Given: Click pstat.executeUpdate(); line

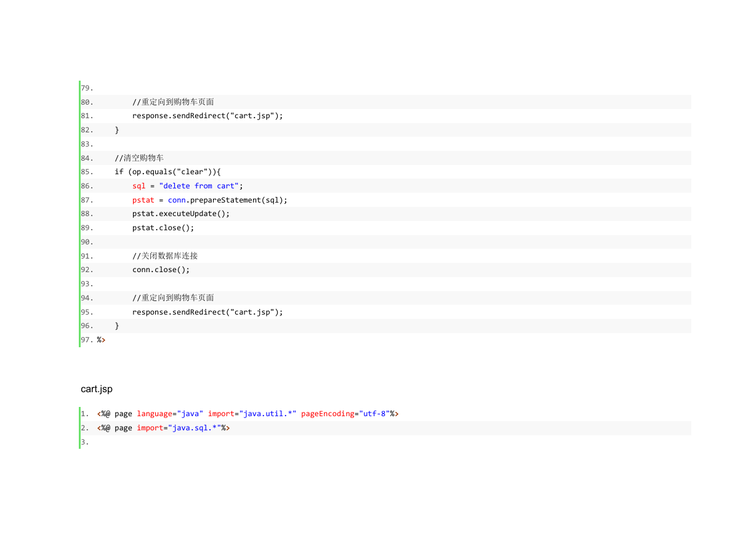Looking at the screenshot, I should click(x=181, y=214).
